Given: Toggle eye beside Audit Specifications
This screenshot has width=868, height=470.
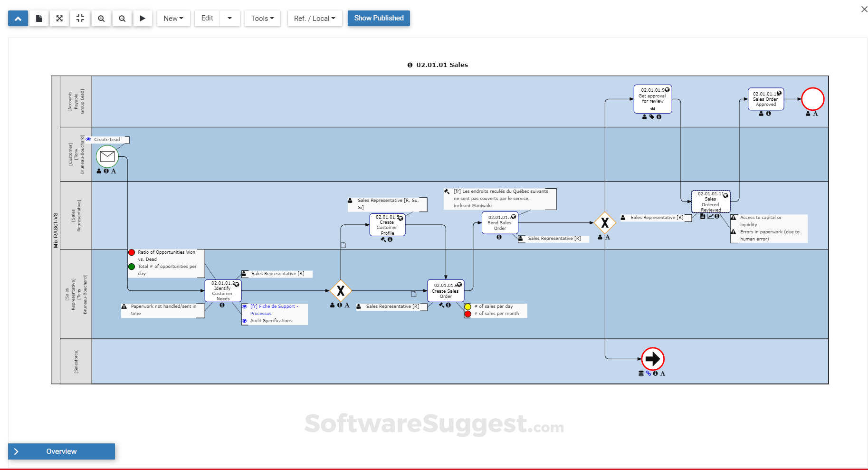Looking at the screenshot, I should [245, 320].
